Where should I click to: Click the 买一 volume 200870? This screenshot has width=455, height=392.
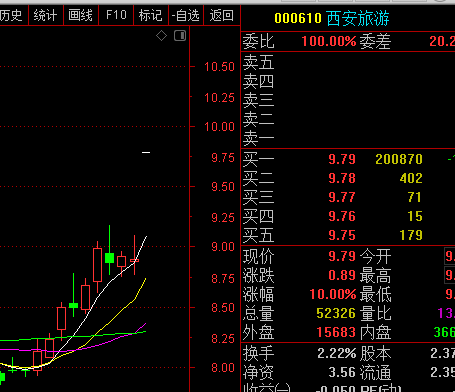(x=399, y=159)
